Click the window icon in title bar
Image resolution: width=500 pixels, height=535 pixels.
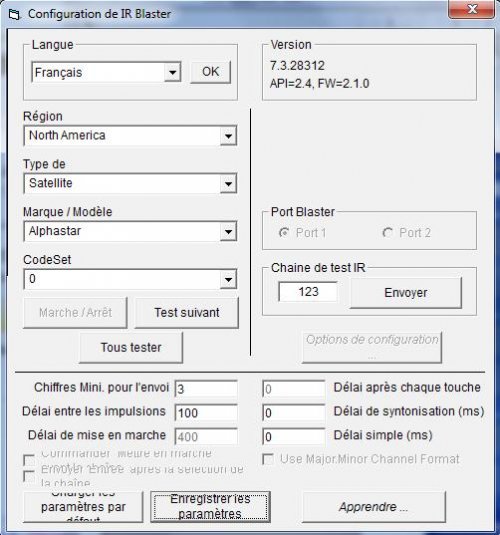pos(15,15)
